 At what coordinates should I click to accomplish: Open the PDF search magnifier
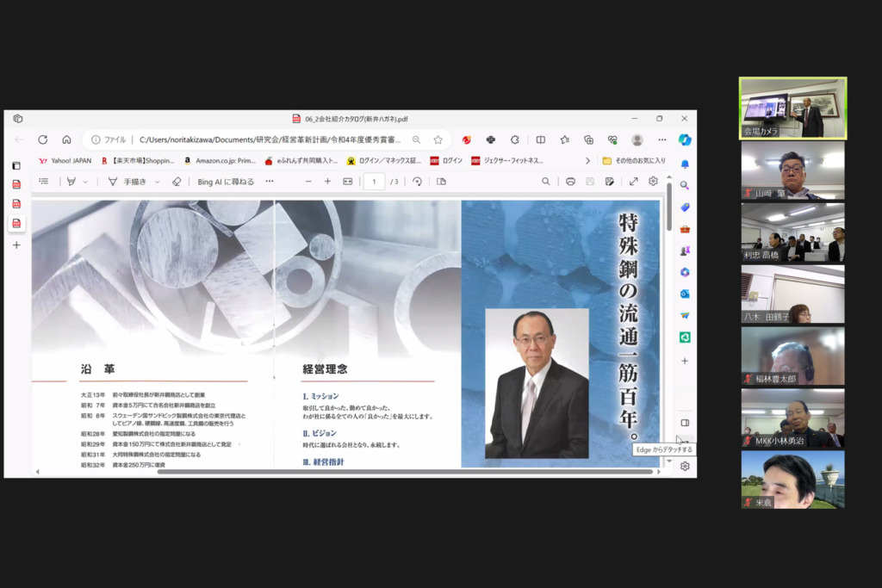click(546, 182)
